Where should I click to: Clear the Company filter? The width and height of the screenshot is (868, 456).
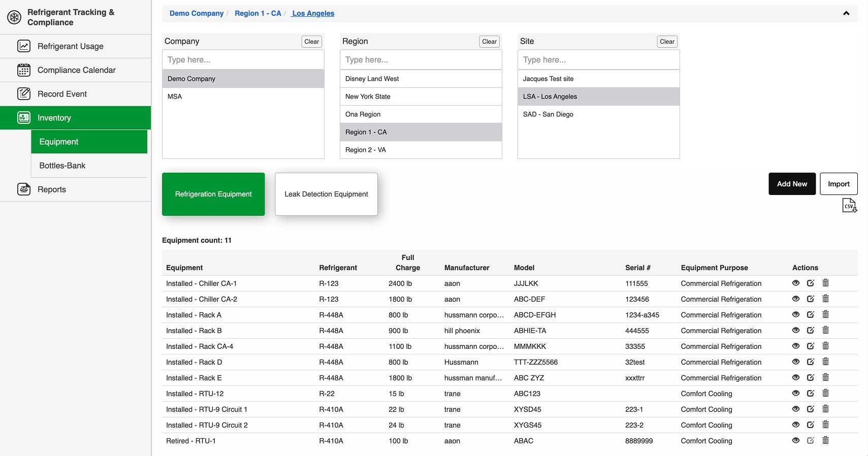(x=312, y=42)
